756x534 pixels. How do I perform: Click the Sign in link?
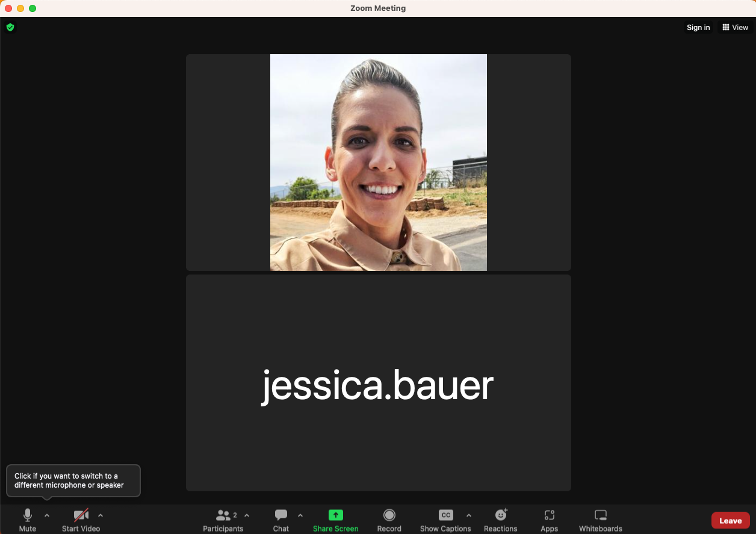[698, 28]
